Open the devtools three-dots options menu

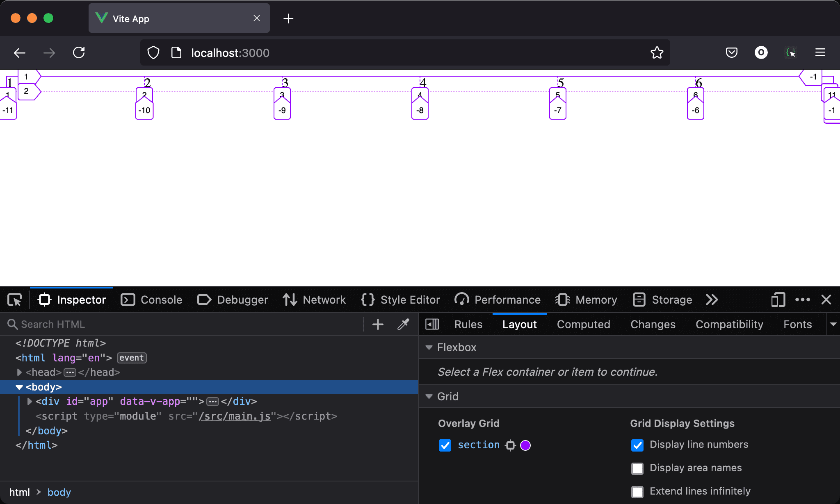pyautogui.click(x=802, y=300)
